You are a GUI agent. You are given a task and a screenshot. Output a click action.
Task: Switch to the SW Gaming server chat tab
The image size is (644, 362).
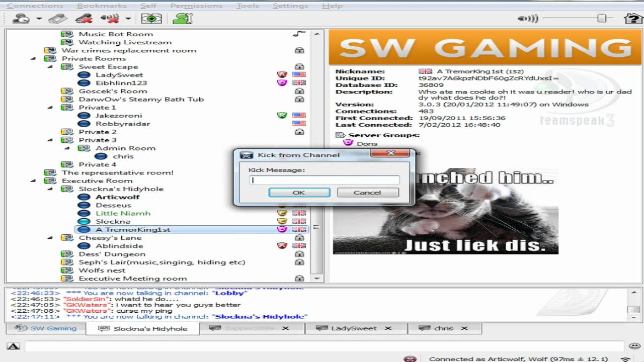click(46, 328)
